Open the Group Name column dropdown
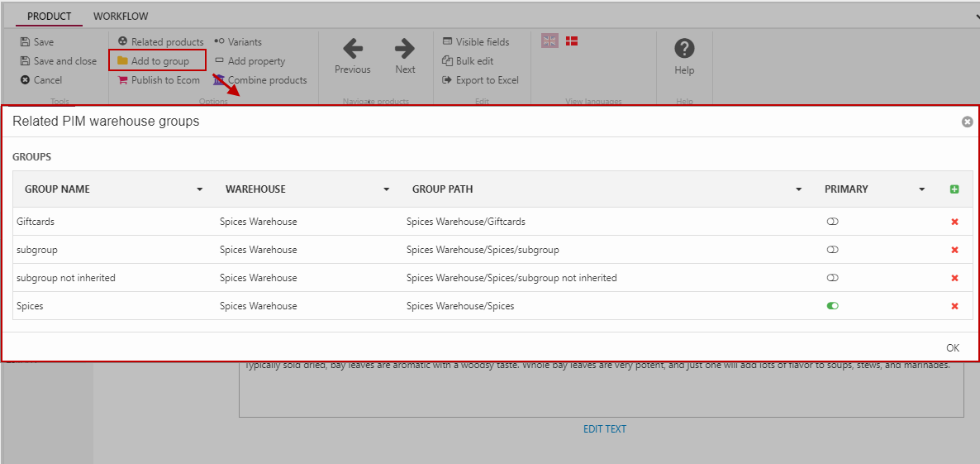 click(x=199, y=189)
